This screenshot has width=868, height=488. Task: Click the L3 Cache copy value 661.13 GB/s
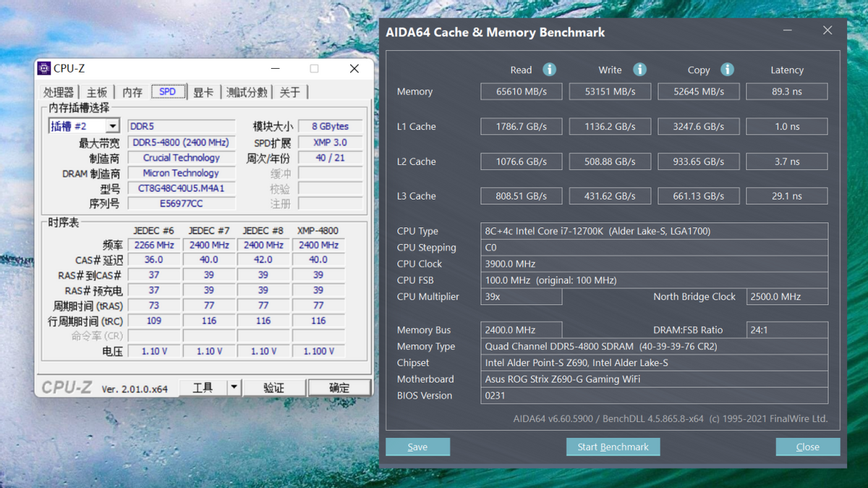[x=699, y=195]
